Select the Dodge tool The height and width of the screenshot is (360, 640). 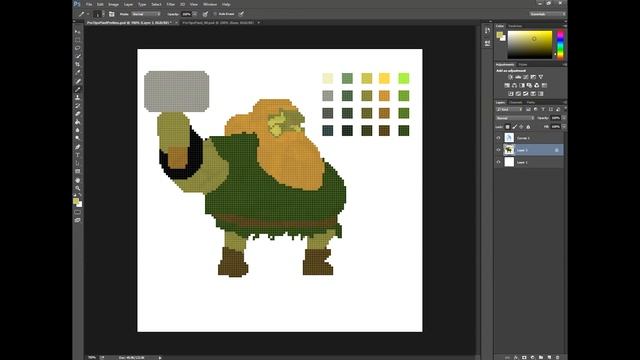click(x=78, y=138)
